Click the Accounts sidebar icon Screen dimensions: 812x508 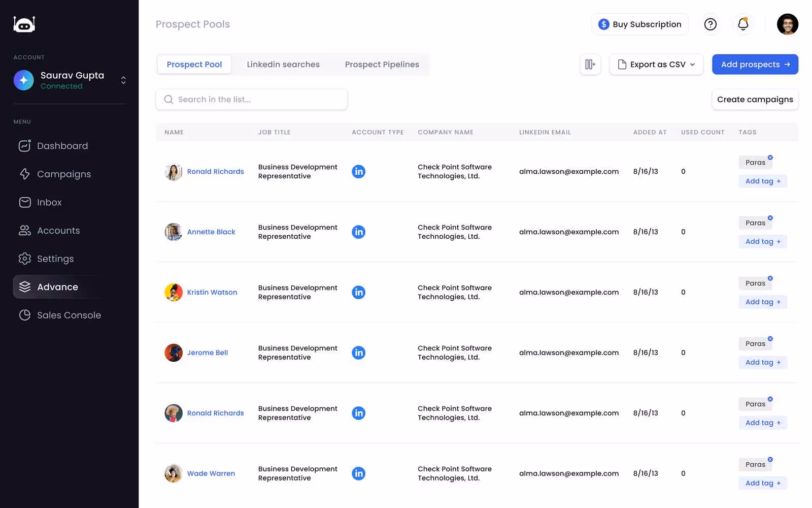tap(25, 230)
